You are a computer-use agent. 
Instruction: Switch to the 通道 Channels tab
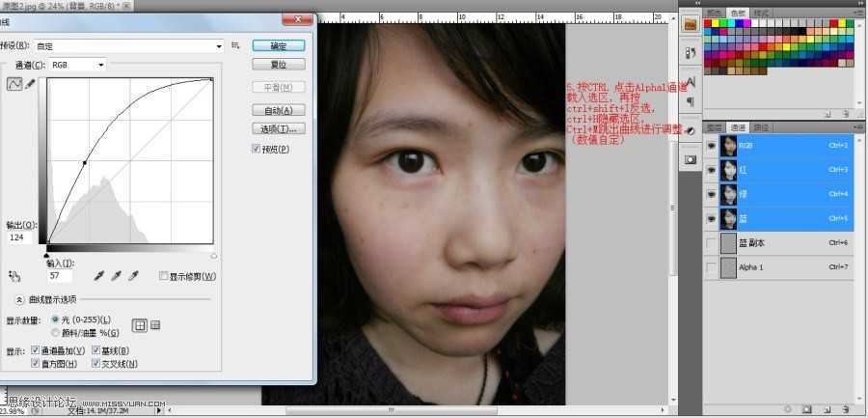[738, 127]
